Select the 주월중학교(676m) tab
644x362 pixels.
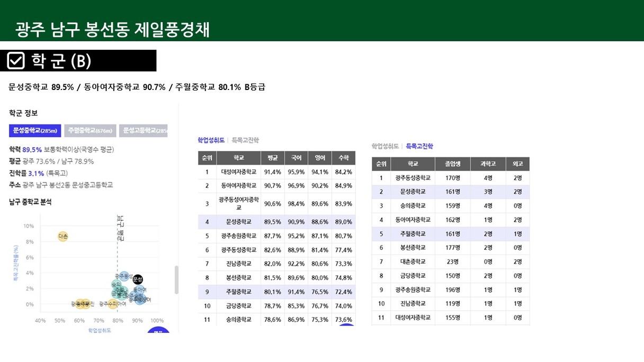click(91, 131)
